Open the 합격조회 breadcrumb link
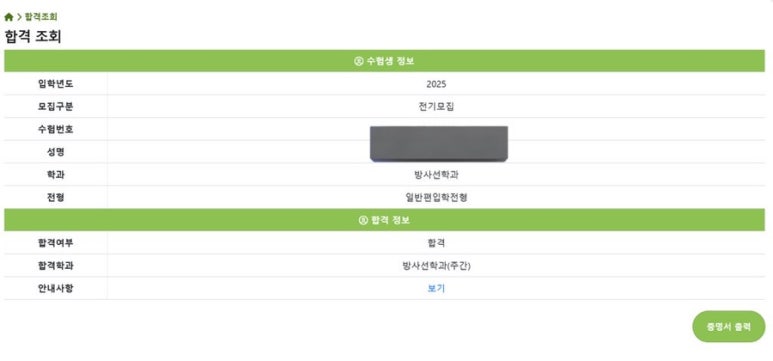773x361 pixels. coord(41,17)
